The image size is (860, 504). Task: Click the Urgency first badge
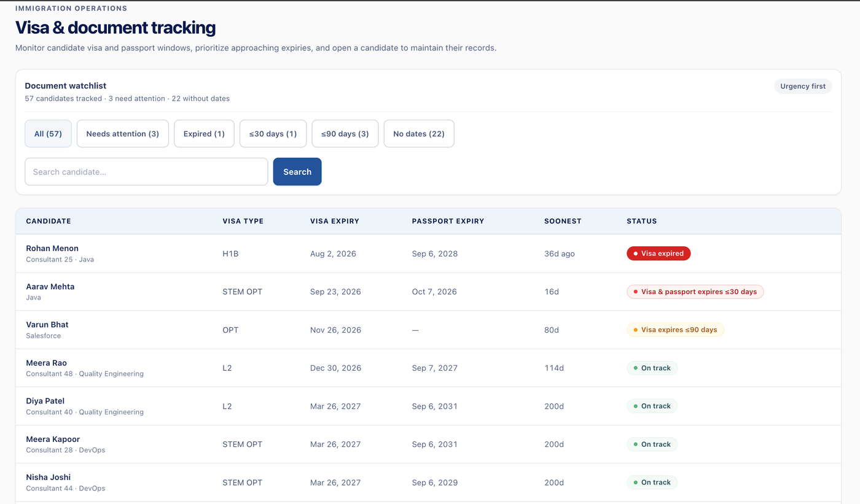pos(803,87)
